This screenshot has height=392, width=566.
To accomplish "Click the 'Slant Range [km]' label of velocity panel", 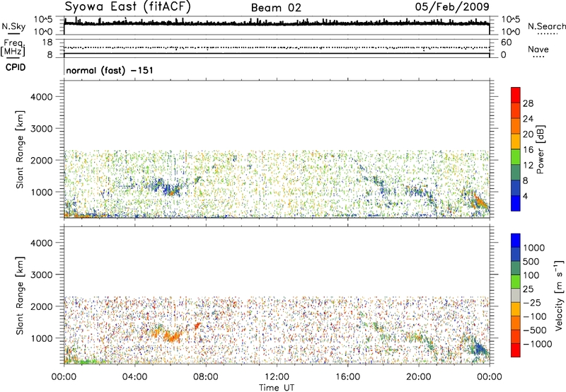I will [20, 296].
